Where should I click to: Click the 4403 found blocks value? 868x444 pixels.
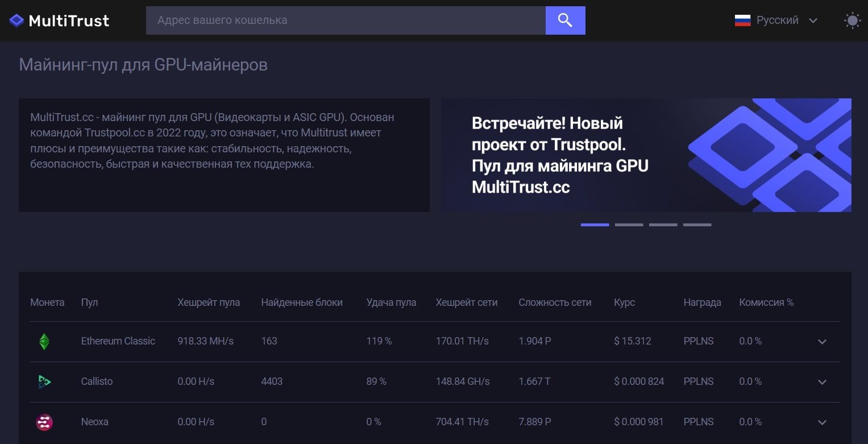[x=272, y=381]
